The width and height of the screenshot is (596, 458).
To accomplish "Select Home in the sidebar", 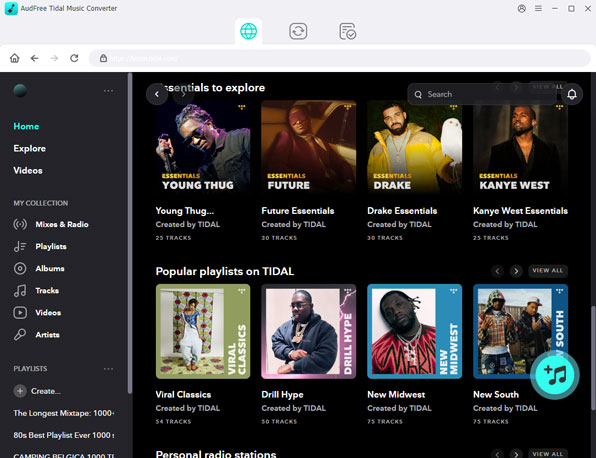I will pos(26,126).
